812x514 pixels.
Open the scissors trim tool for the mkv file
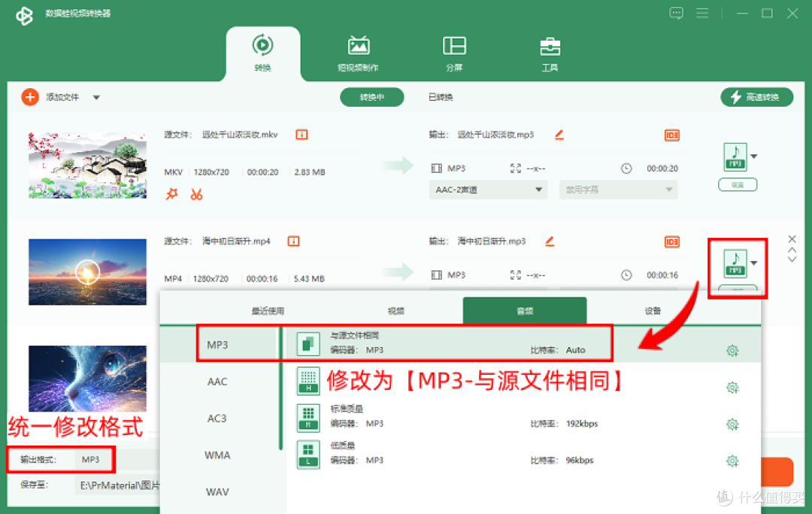(x=196, y=194)
